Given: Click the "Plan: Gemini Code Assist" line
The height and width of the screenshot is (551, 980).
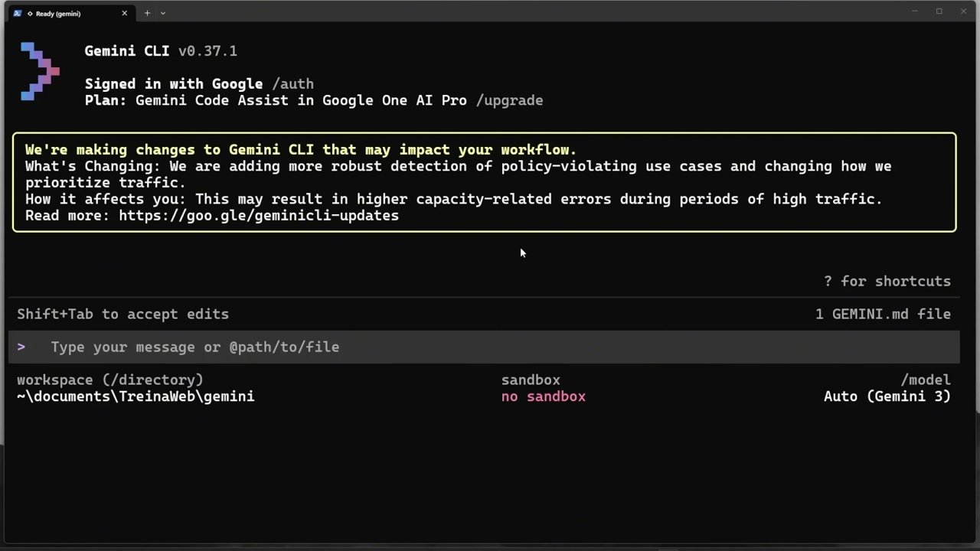Looking at the screenshot, I should [276, 100].
